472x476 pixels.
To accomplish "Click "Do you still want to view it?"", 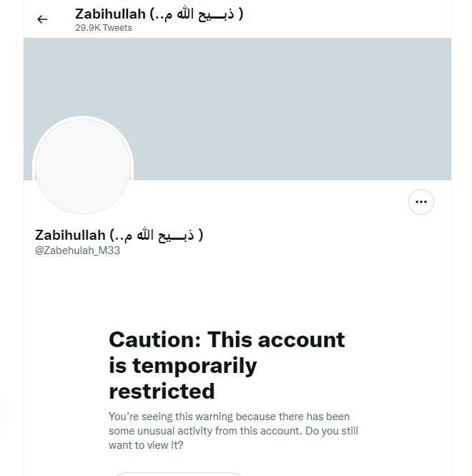I will coord(233,438).
